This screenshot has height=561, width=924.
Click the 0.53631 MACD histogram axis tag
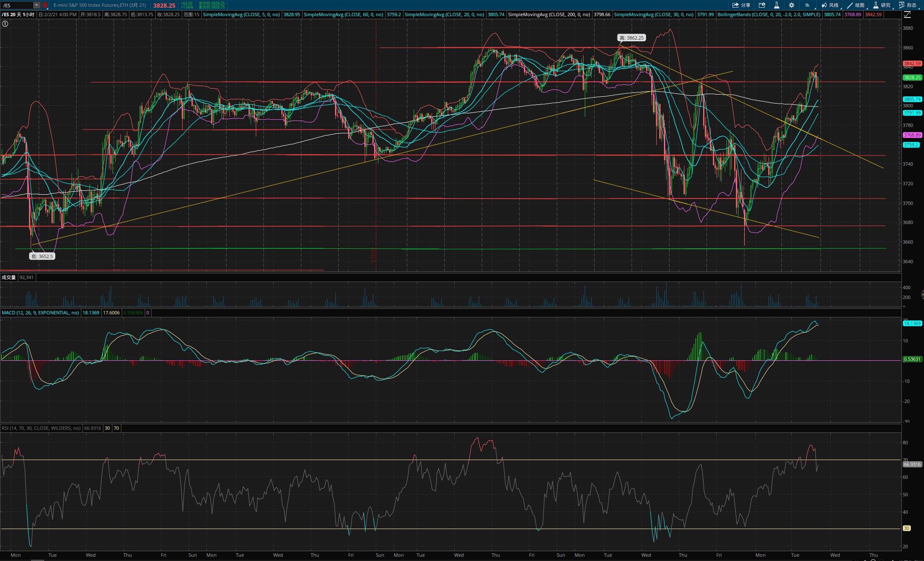coord(912,359)
